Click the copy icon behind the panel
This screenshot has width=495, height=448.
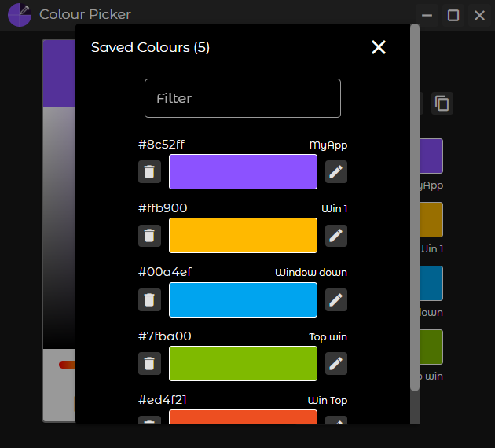(442, 103)
